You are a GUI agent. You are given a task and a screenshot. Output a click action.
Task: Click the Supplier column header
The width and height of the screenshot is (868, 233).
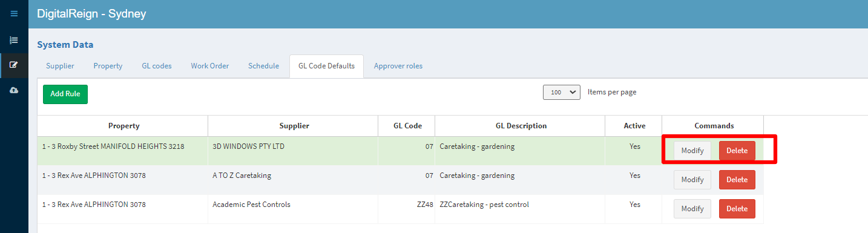[294, 126]
